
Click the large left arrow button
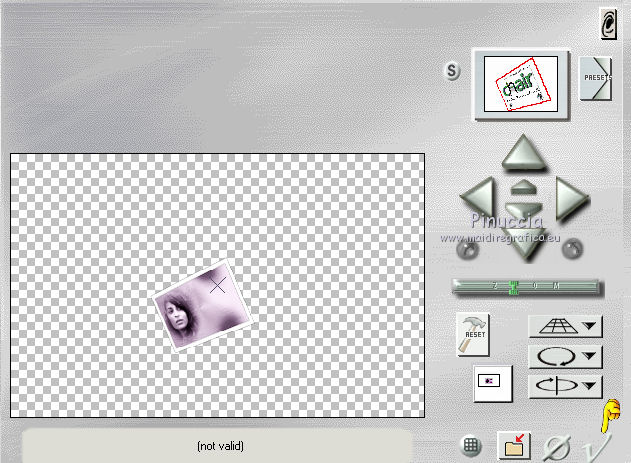coord(477,197)
